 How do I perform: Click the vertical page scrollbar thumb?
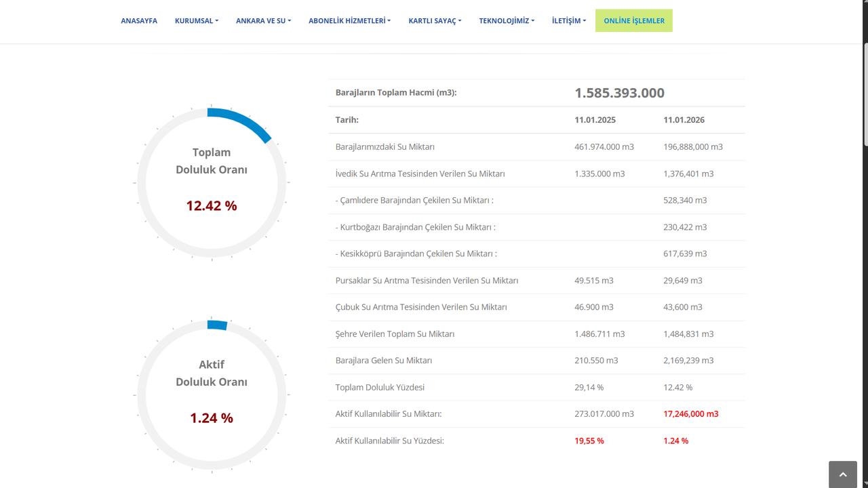point(865,95)
